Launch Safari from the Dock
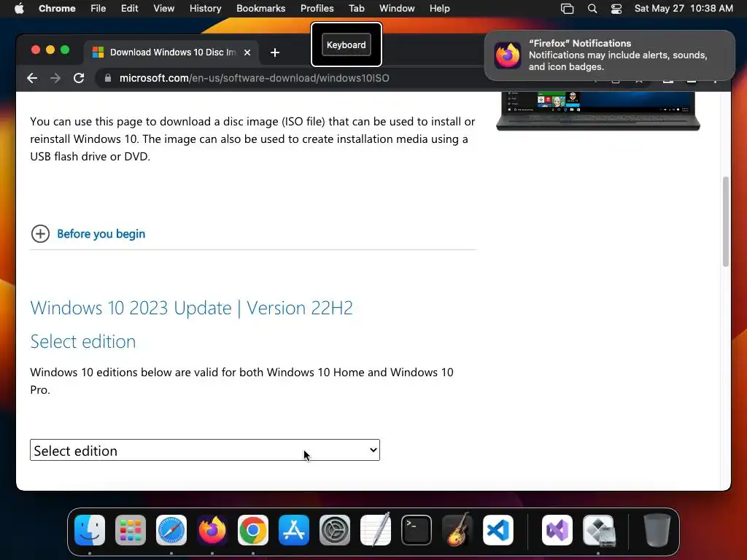The height and width of the screenshot is (560, 747). click(171, 529)
